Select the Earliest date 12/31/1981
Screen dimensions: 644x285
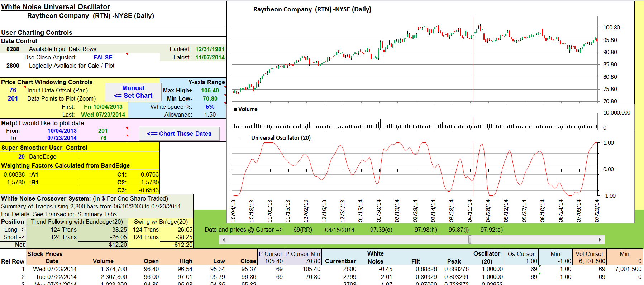[x=210, y=49]
